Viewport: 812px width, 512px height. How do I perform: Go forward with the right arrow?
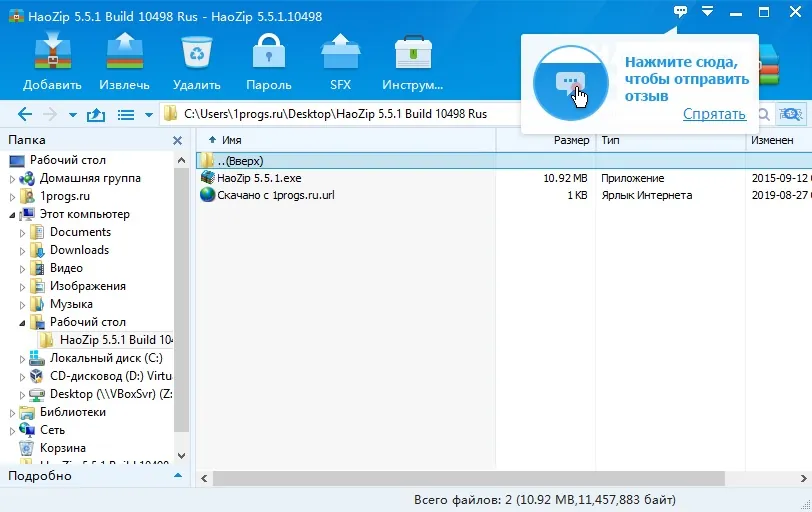pyautogui.click(x=50, y=114)
